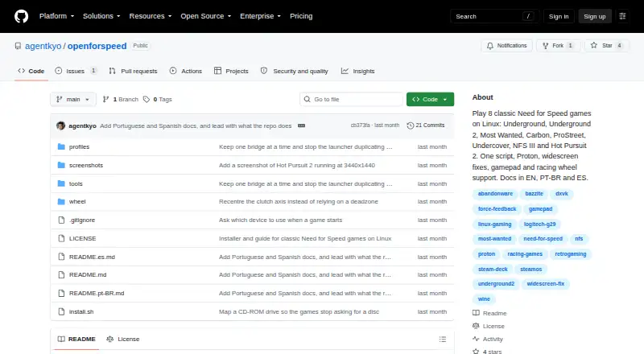The height and width of the screenshot is (354, 644).
Task: Click the wine topic tag
Action: (x=484, y=299)
